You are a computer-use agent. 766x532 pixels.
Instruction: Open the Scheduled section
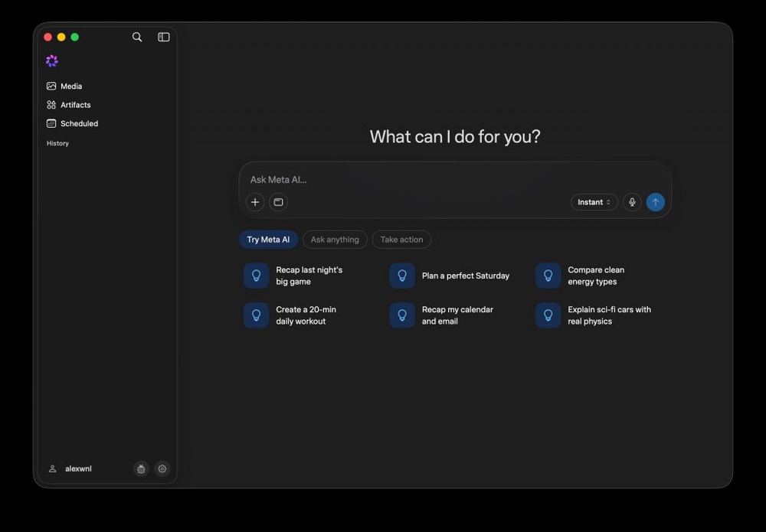tap(72, 123)
